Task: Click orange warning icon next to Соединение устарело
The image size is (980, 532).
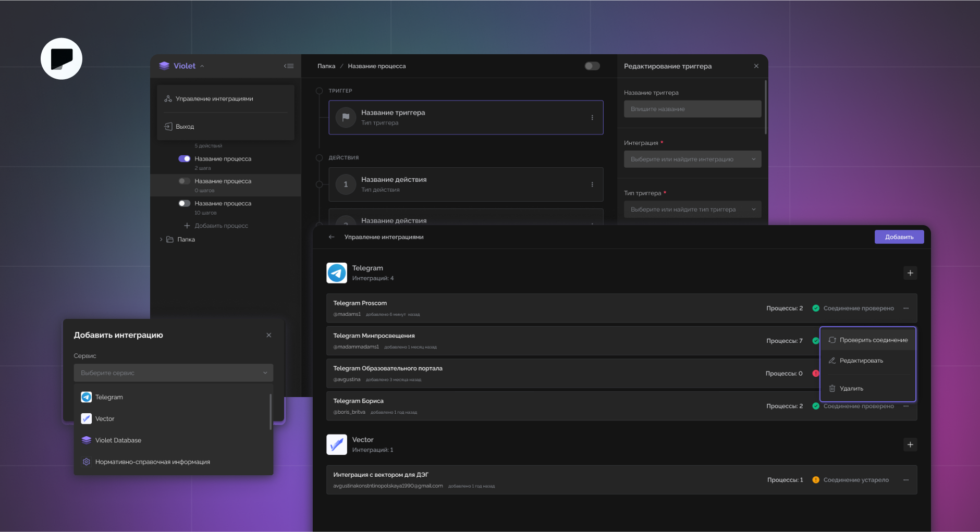Action: (x=816, y=480)
